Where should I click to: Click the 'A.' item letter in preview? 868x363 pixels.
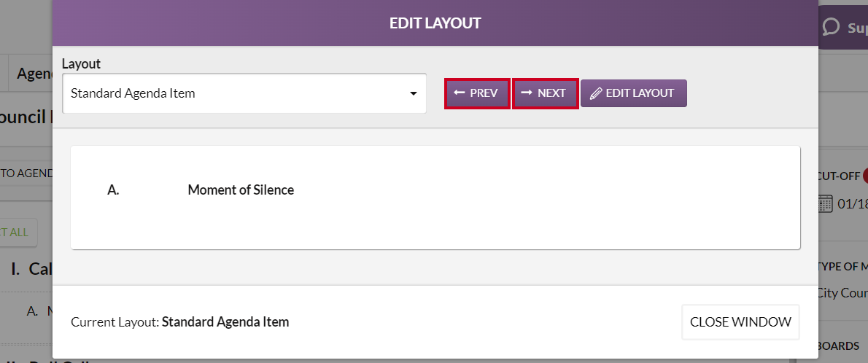pos(114,190)
